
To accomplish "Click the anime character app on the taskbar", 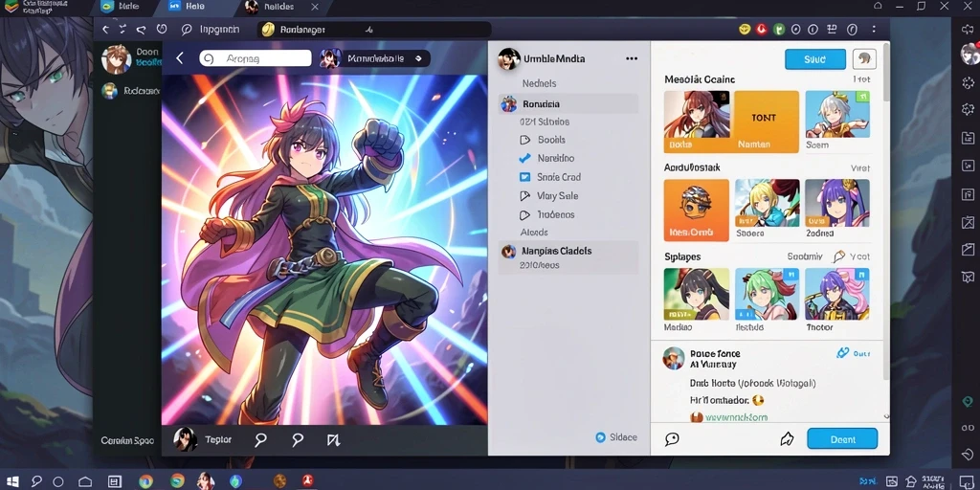I will (x=205, y=480).
